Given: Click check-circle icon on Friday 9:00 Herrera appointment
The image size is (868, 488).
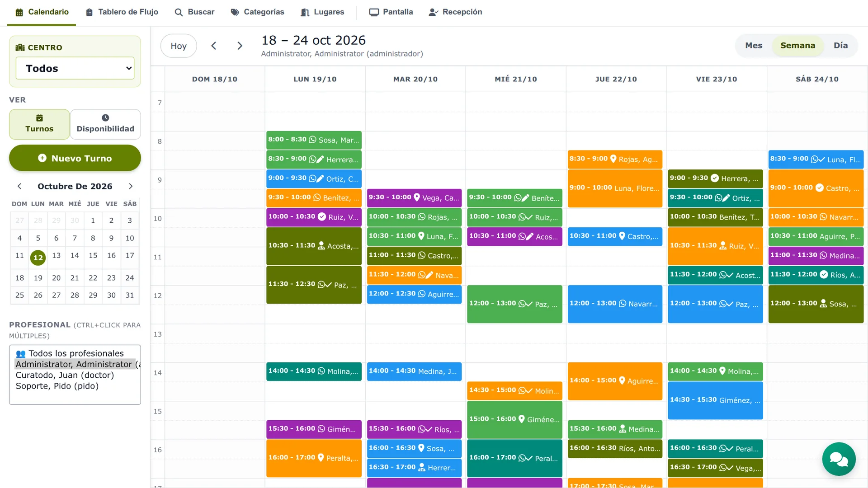Looking at the screenshot, I should point(715,178).
